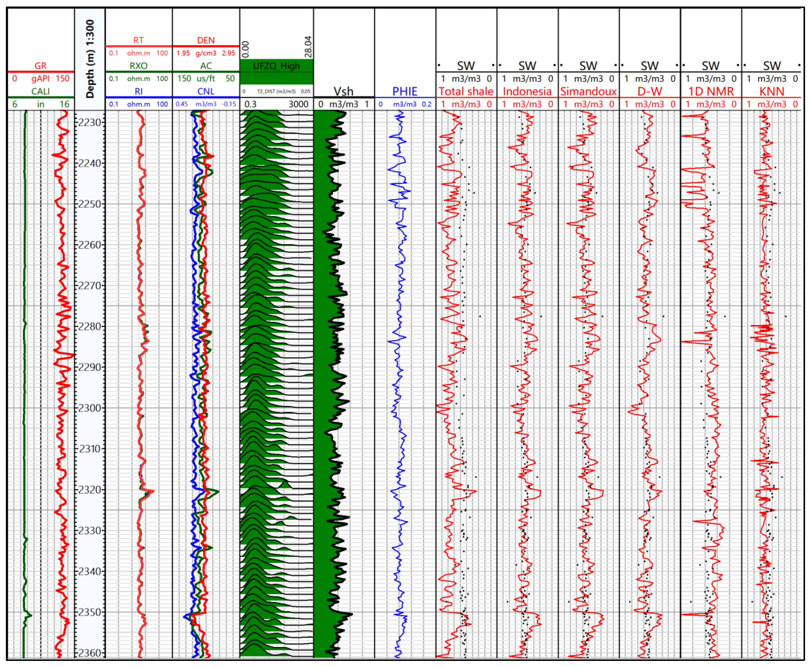Click the CNL neutron curve label

(x=206, y=91)
